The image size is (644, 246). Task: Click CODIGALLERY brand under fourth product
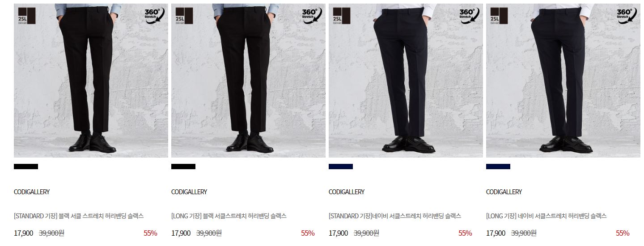504,192
